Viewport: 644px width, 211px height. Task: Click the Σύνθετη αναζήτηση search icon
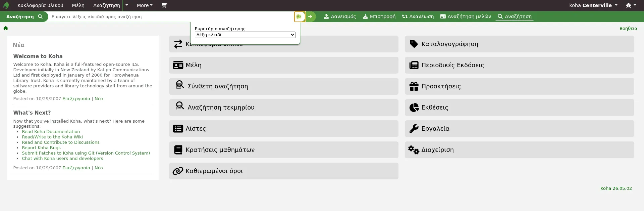click(180, 85)
